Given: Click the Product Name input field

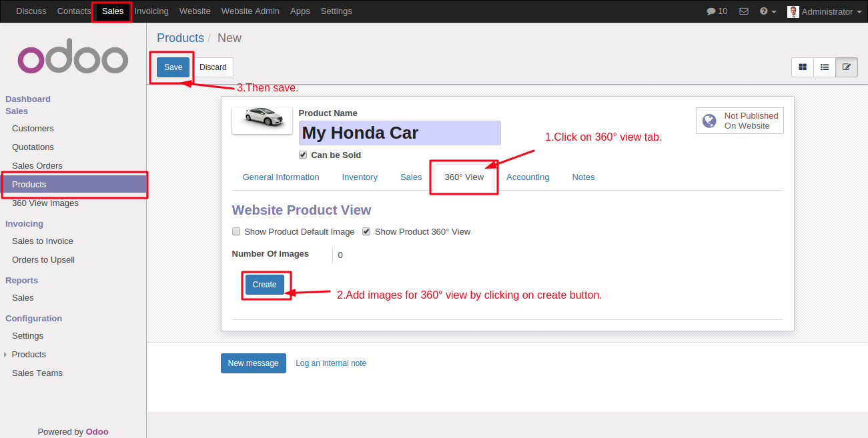Looking at the screenshot, I should click(x=399, y=133).
